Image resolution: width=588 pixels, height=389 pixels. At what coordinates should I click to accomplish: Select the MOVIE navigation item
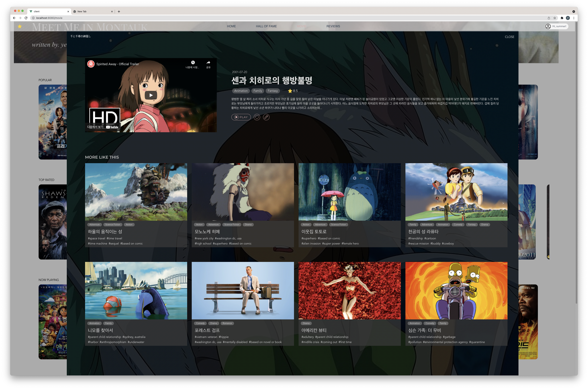302,26
